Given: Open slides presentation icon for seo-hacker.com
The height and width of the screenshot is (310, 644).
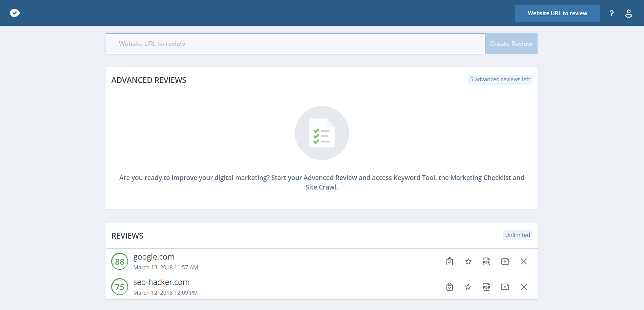Looking at the screenshot, I should click(x=505, y=287).
